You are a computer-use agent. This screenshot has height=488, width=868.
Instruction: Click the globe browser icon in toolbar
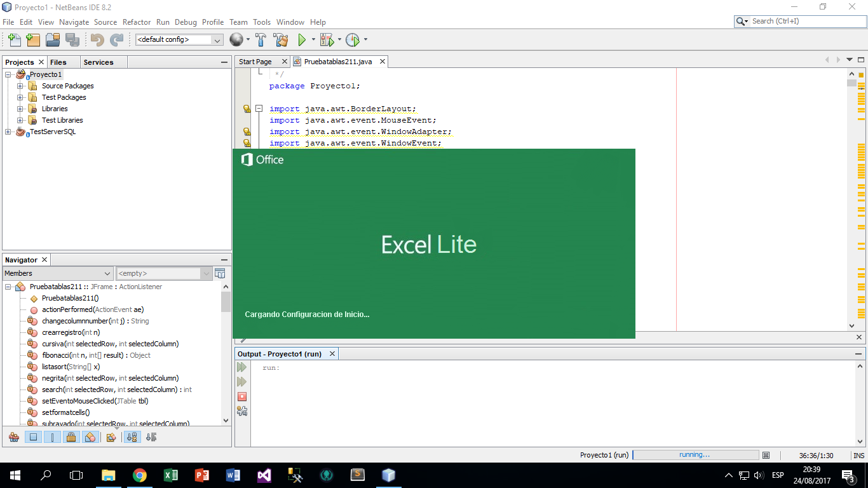(236, 40)
